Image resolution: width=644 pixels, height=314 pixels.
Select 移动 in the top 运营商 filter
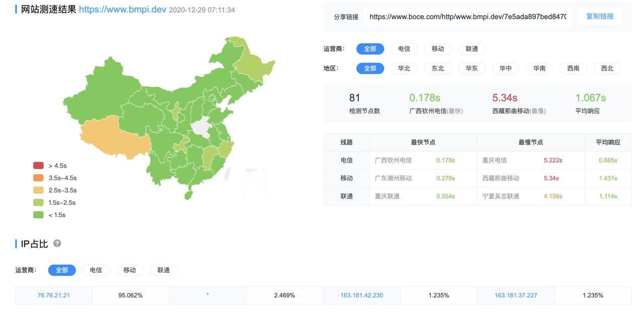coord(438,49)
